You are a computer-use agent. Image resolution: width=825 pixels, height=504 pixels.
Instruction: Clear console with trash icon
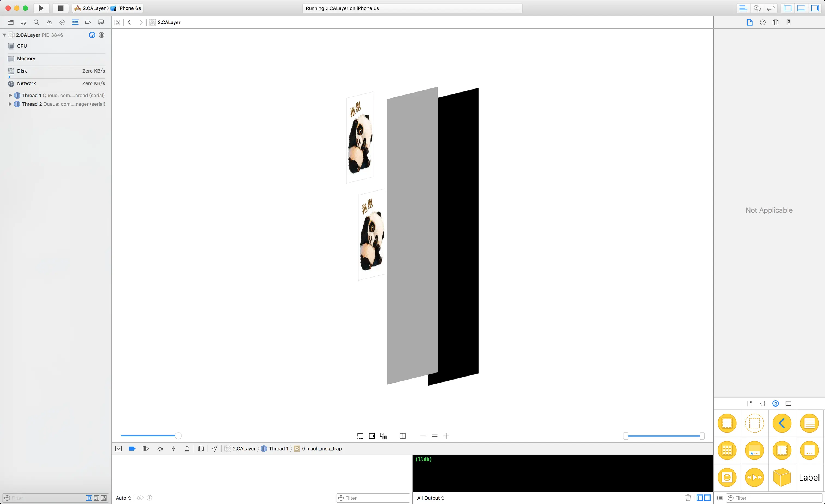pyautogui.click(x=688, y=498)
